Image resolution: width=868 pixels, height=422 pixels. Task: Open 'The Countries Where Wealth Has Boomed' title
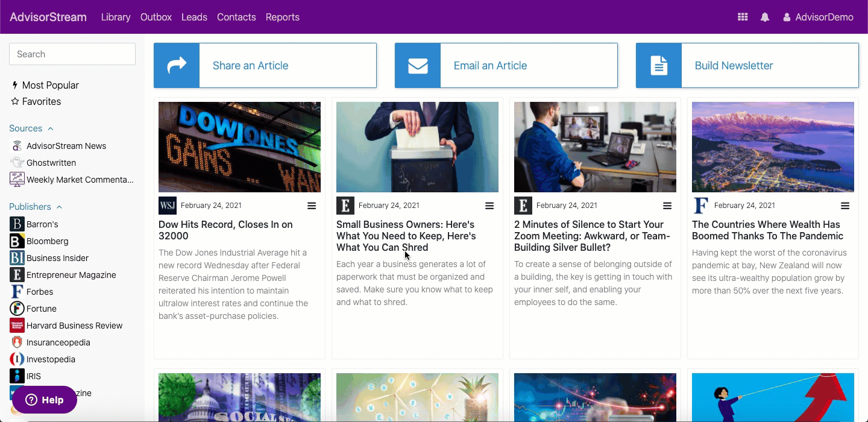pyautogui.click(x=767, y=230)
